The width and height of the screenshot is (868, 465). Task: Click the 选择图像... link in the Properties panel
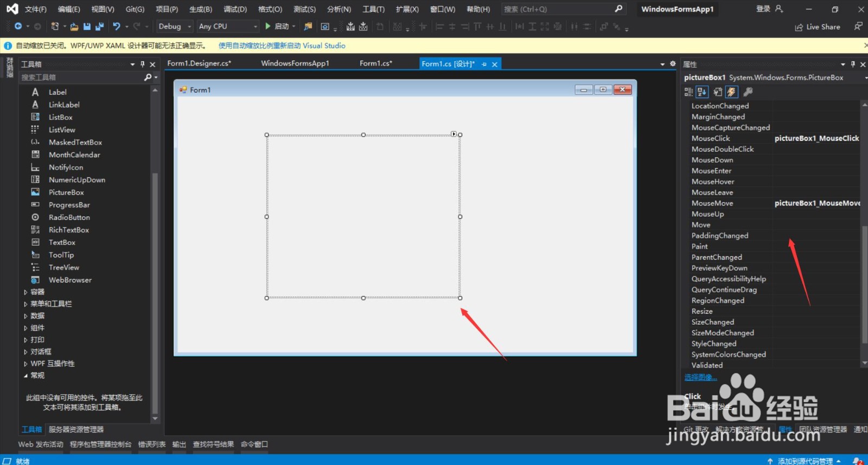pos(700,377)
